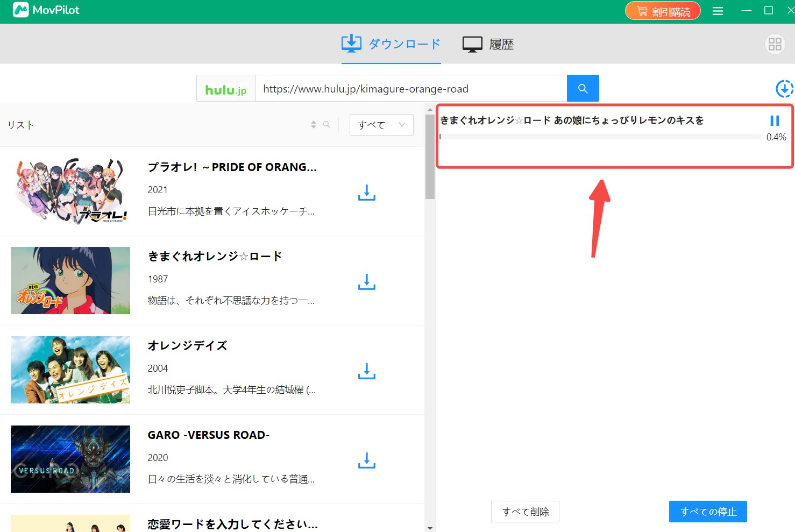Screen dimensions: 795x532
Task: Click the description 日光市に本拠を置くアイスホッケーチ...
Action: point(231,211)
